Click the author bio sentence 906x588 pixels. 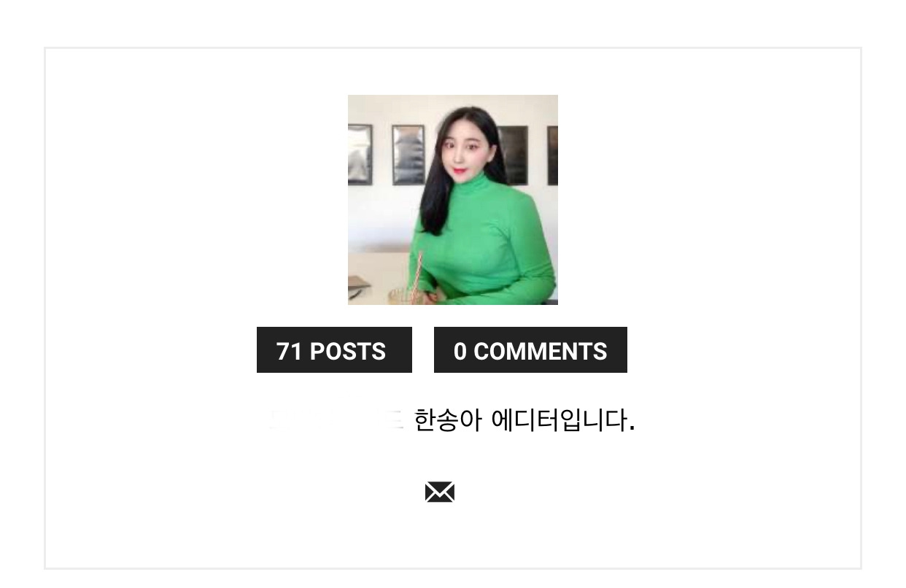pos(452,420)
